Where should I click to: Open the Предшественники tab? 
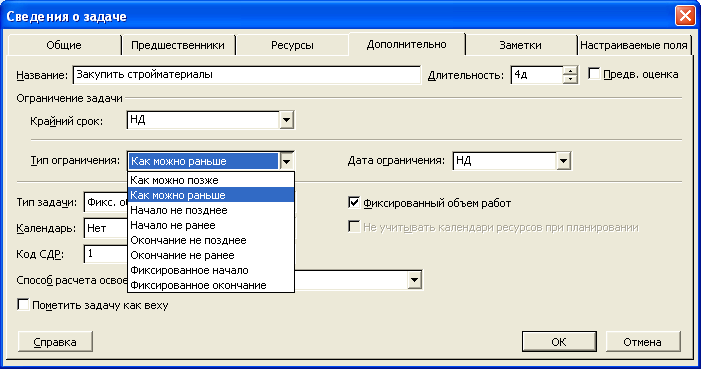point(177,45)
